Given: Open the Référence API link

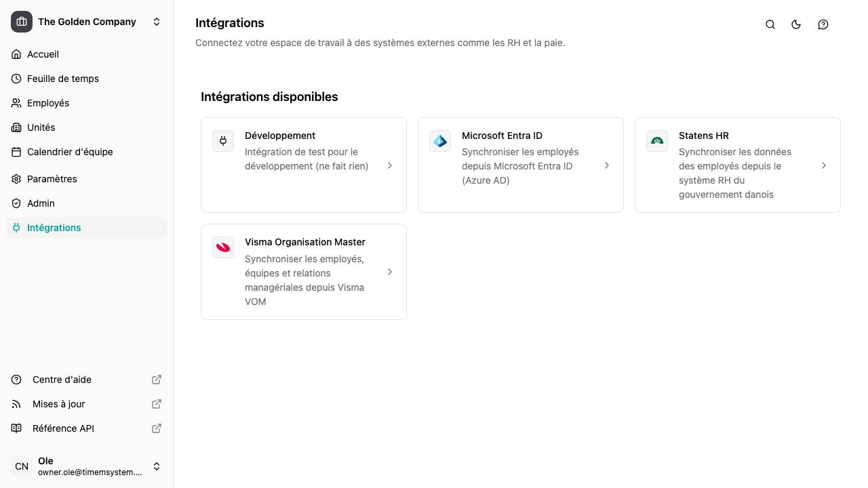Looking at the screenshot, I should pos(63,428).
